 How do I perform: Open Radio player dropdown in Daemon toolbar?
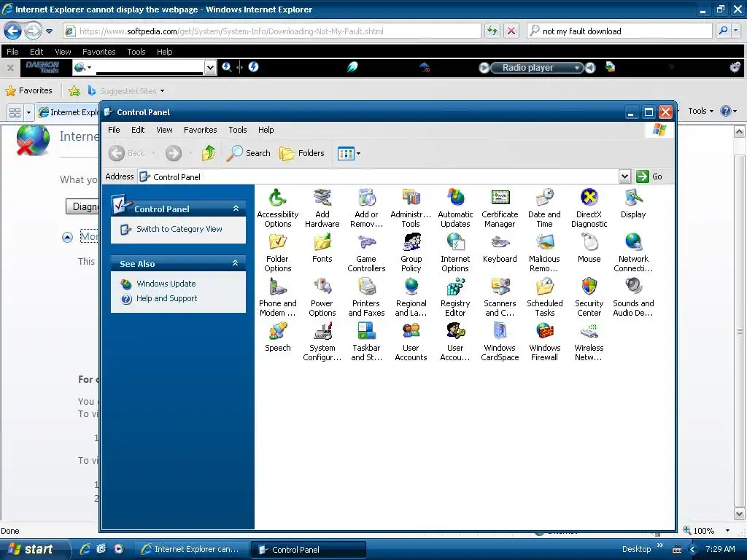577,68
